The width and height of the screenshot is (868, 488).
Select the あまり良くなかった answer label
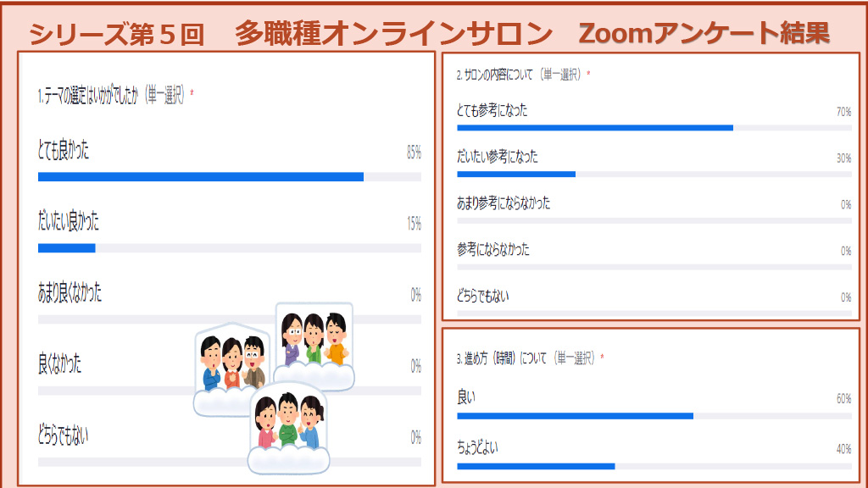click(x=70, y=294)
